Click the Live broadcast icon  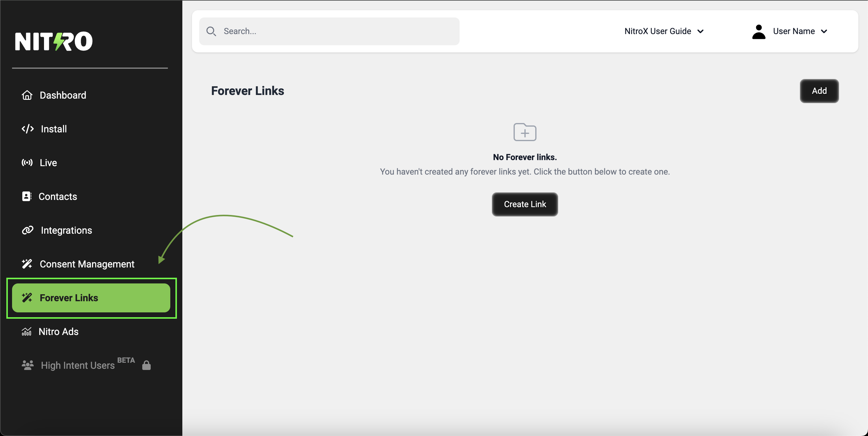(x=27, y=163)
